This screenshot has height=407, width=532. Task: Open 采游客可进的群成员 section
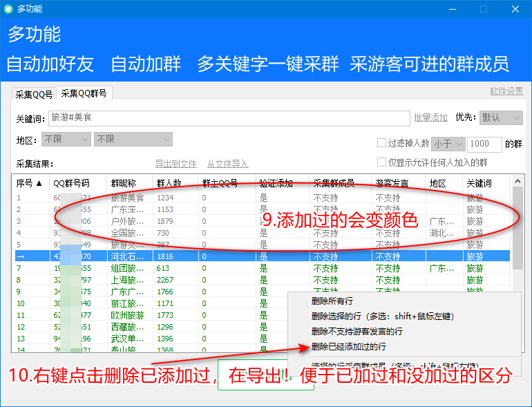coord(430,64)
